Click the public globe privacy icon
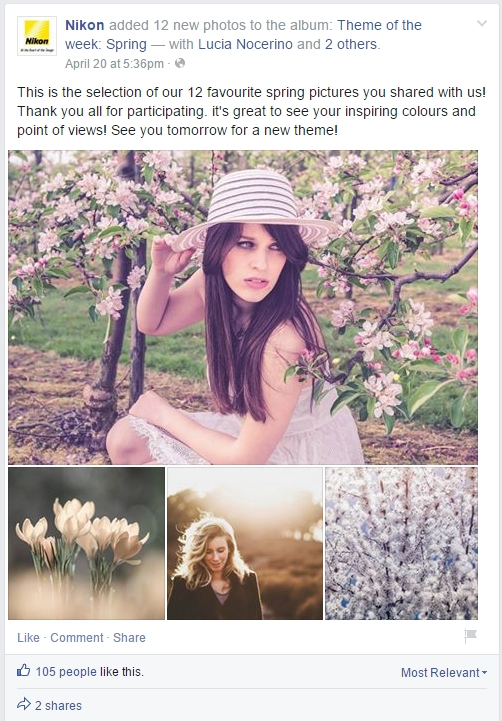This screenshot has width=502, height=721. 180,63
